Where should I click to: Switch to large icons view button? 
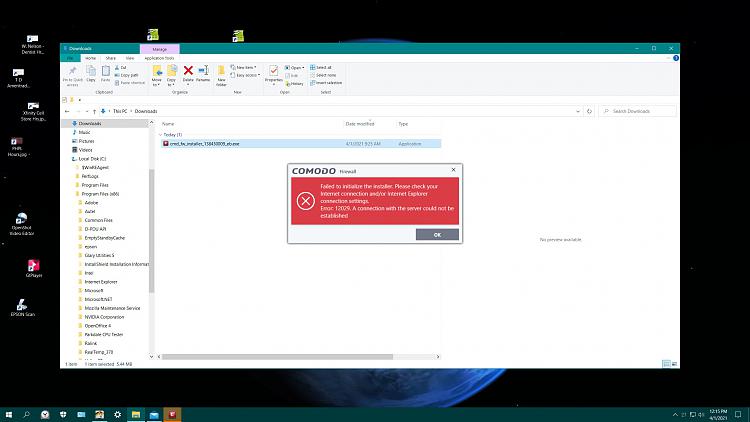(x=674, y=364)
